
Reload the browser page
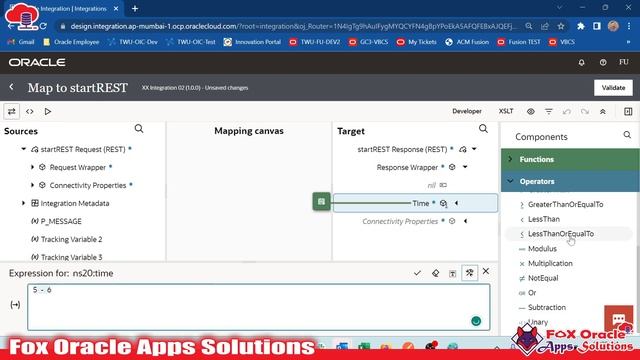tap(43, 26)
